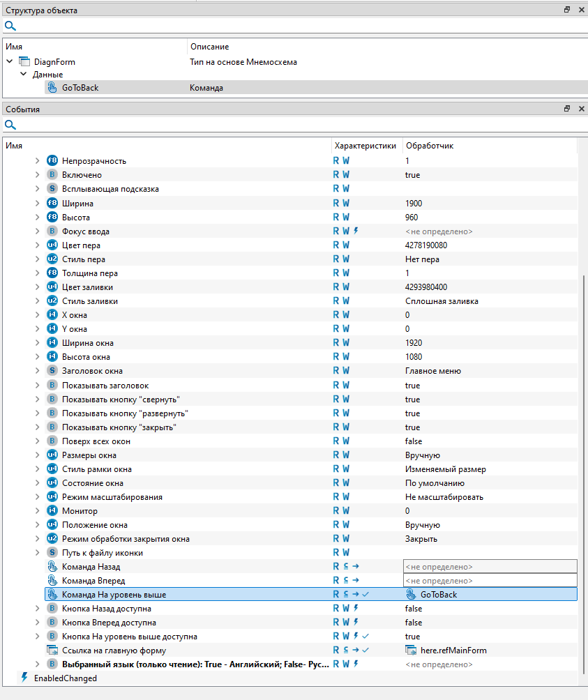Collapse the DiagnForm tree node
The height and width of the screenshot is (700, 588).
point(10,62)
